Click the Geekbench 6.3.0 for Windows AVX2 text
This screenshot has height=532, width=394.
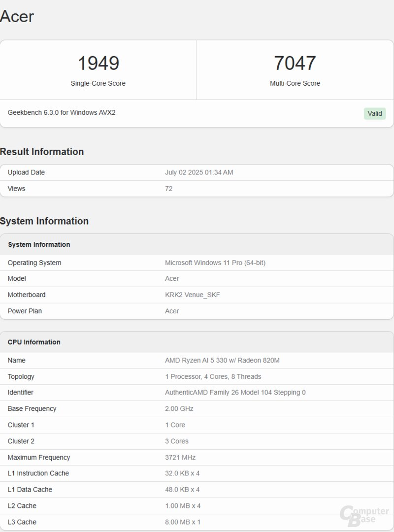coord(62,112)
